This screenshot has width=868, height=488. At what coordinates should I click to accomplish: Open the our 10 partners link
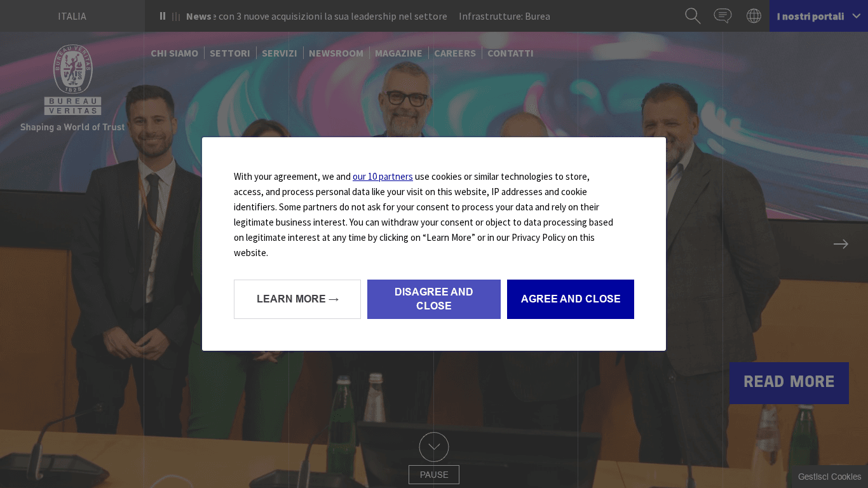click(383, 176)
